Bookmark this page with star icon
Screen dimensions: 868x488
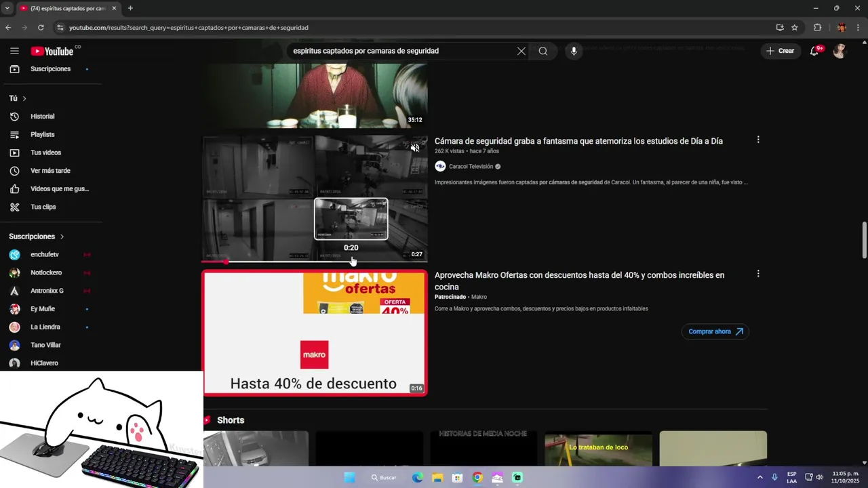point(794,28)
